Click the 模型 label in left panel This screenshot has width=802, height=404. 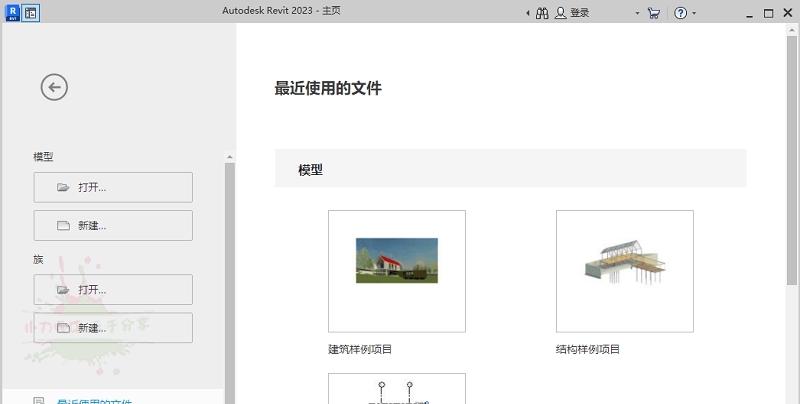43,157
